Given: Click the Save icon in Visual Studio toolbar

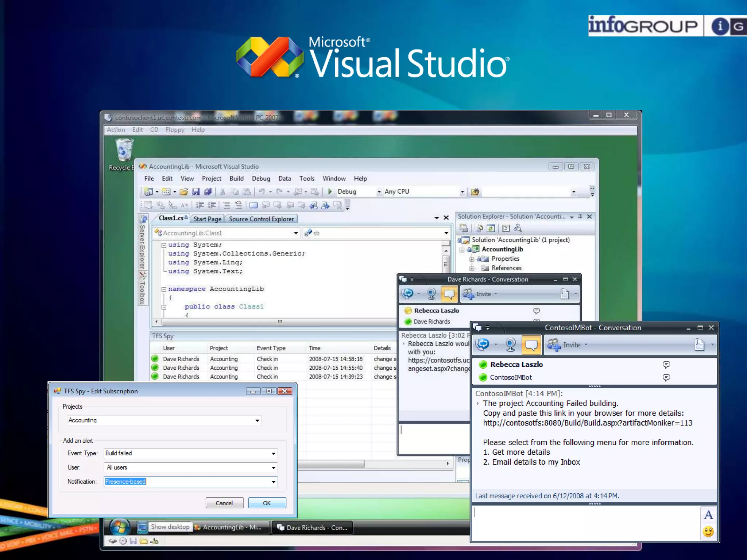Looking at the screenshot, I should 196,192.
